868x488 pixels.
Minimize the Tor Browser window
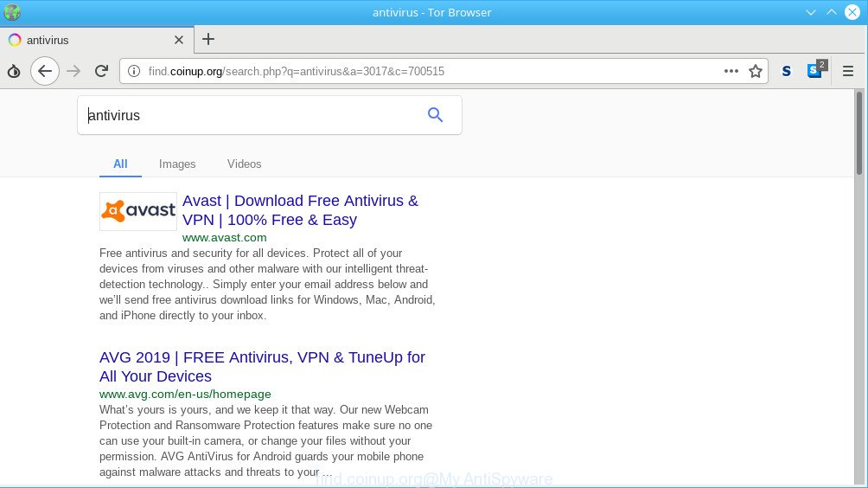[x=810, y=12]
